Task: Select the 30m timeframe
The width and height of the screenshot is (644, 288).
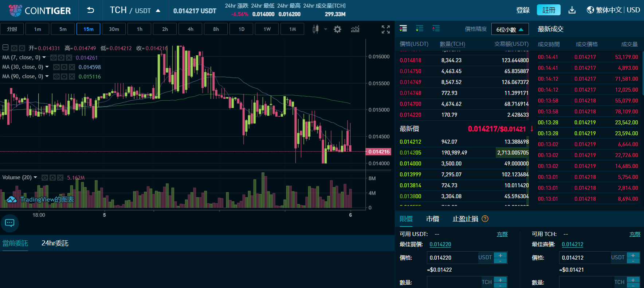Action: pyautogui.click(x=114, y=29)
